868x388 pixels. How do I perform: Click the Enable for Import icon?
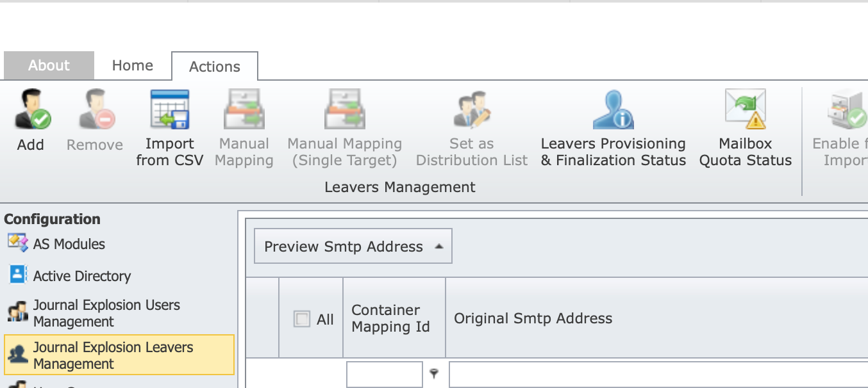tap(846, 110)
